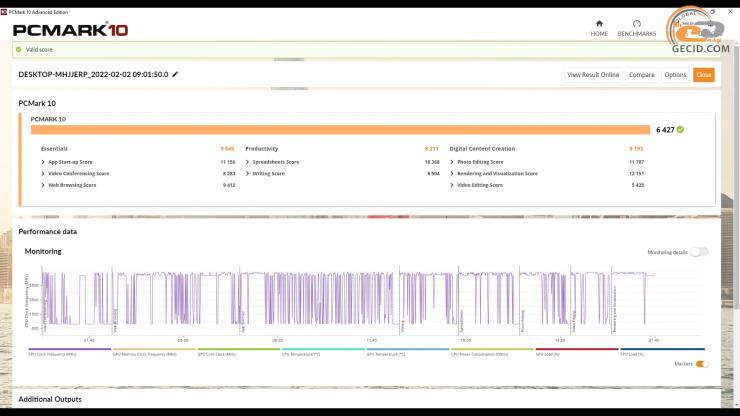Click the green check beside score 6 427
This screenshot has width=740, height=416.
(680, 129)
